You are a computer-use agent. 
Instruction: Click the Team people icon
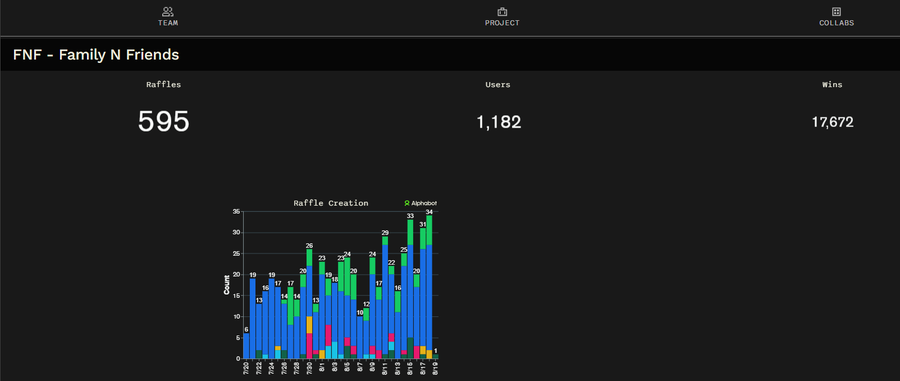coord(168,11)
